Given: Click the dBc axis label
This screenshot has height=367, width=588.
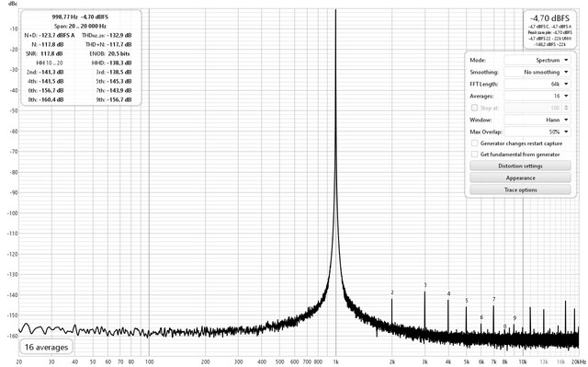Looking at the screenshot, I should 12,4.
